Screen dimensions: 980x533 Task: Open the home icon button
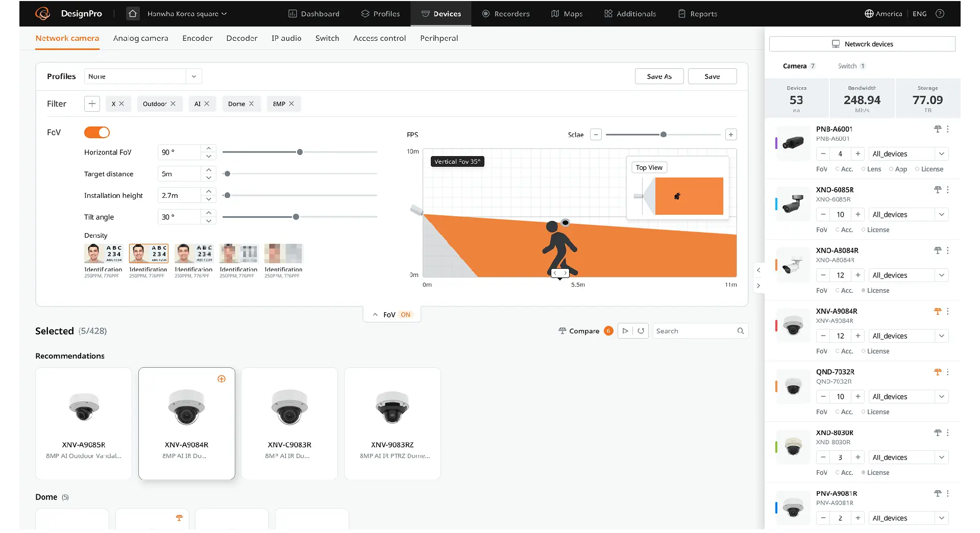[x=133, y=14]
